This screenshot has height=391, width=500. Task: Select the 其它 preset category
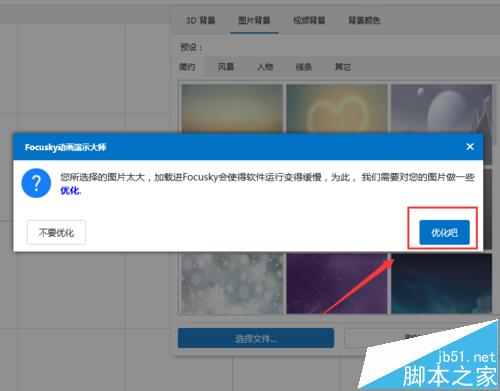click(343, 67)
